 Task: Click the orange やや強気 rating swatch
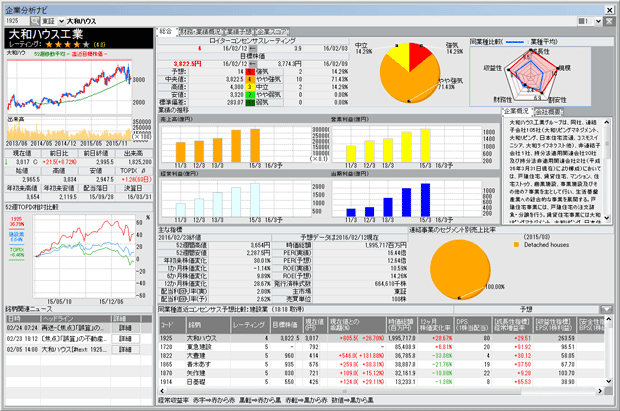250,80
